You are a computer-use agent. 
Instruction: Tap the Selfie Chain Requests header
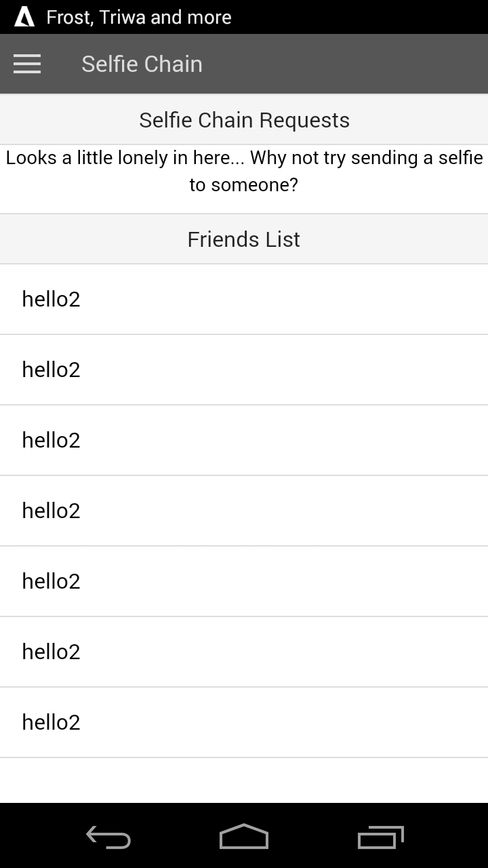point(244,120)
